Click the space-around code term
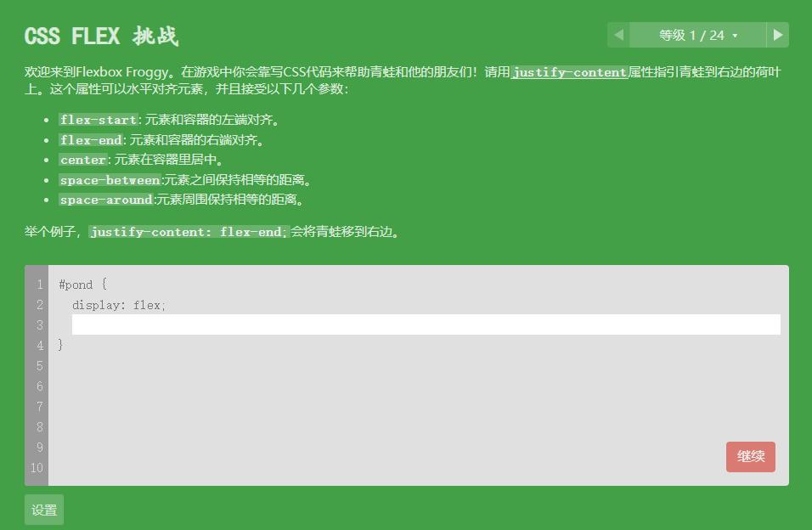Image resolution: width=812 pixels, height=530 pixels. [106, 200]
